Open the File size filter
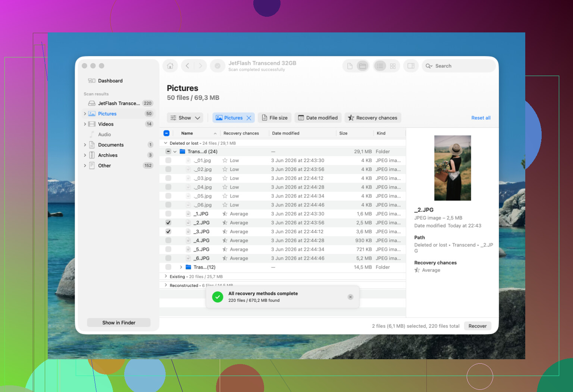573x392 pixels. click(275, 118)
